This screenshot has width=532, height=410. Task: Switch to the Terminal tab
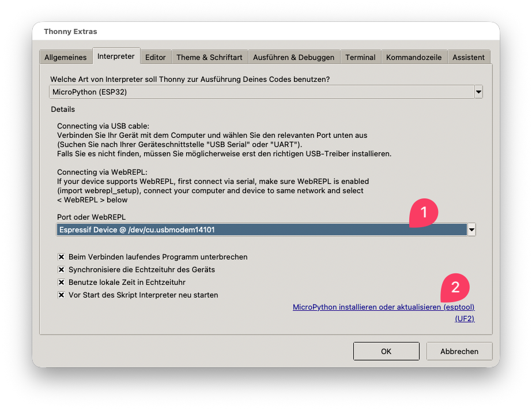pyautogui.click(x=360, y=57)
